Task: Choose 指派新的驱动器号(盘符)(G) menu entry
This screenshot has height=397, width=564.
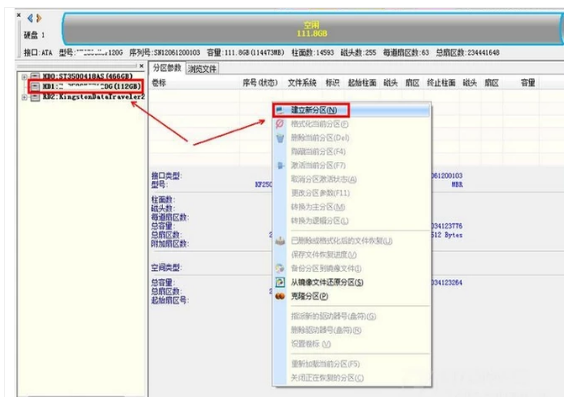Action: tap(333, 316)
